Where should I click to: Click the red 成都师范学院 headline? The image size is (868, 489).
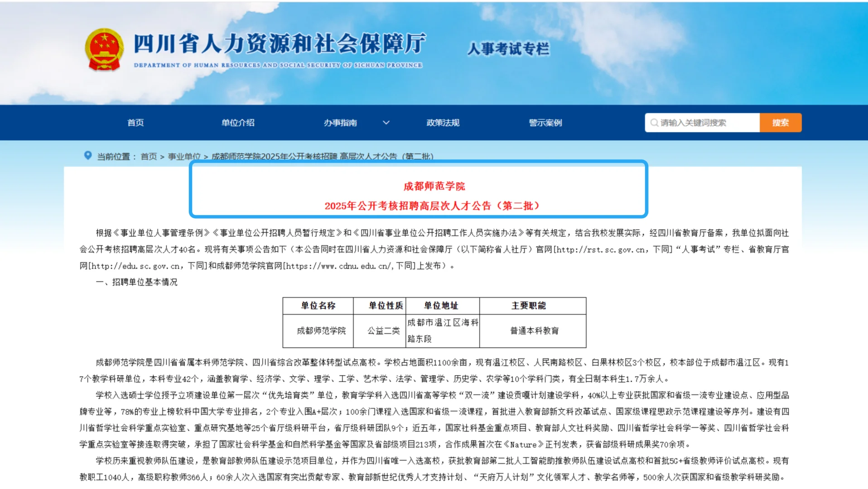tap(434, 186)
